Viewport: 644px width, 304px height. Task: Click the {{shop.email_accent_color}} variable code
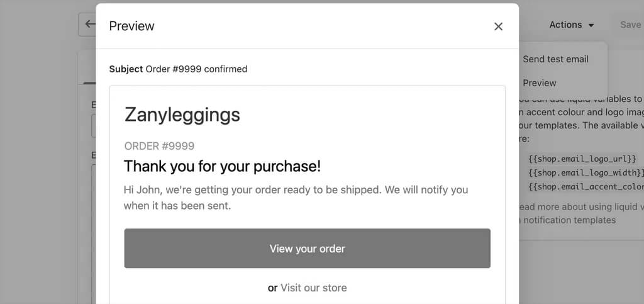(586, 186)
